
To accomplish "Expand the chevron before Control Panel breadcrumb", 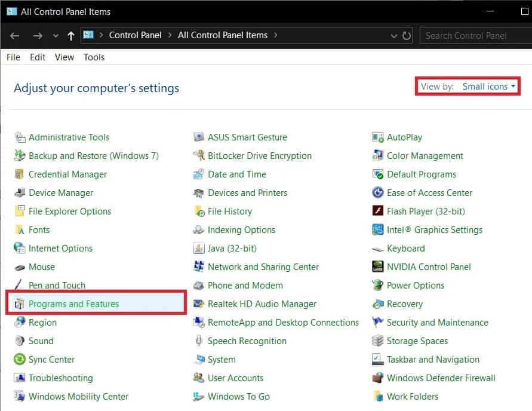I will pos(101,35).
